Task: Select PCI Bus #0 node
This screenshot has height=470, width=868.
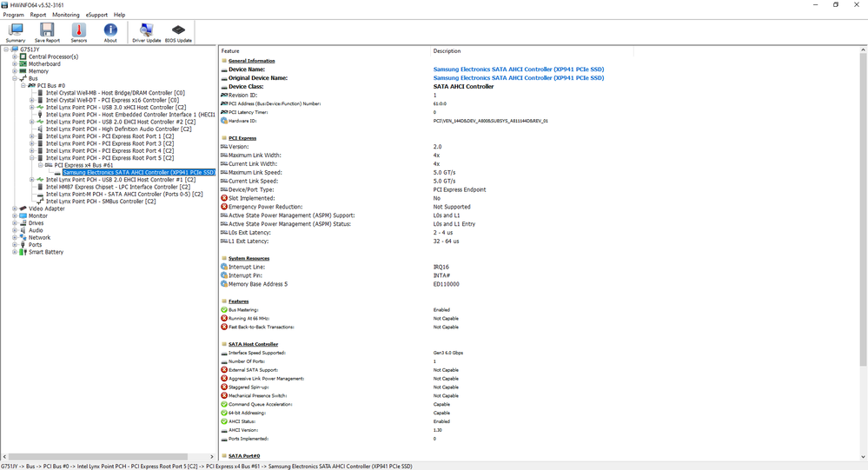Action: 51,85
